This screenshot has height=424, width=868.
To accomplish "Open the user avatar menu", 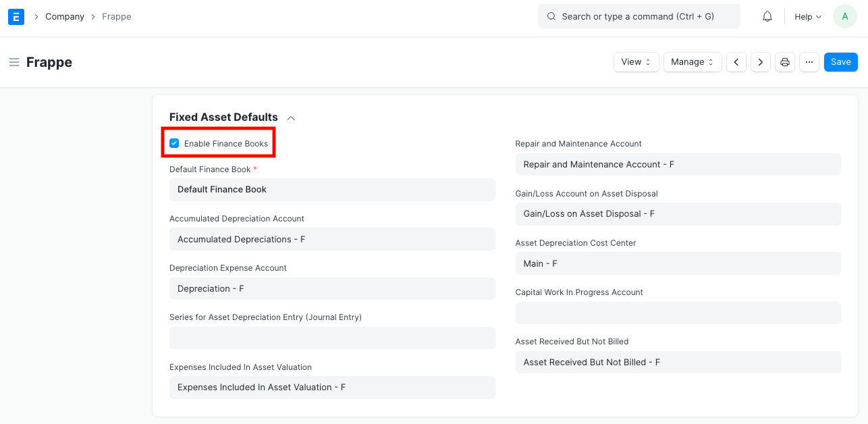I will click(844, 16).
